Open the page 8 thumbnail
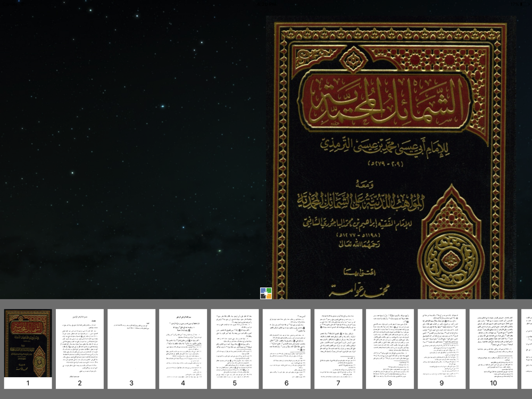This screenshot has width=532, height=399. pyautogui.click(x=390, y=349)
